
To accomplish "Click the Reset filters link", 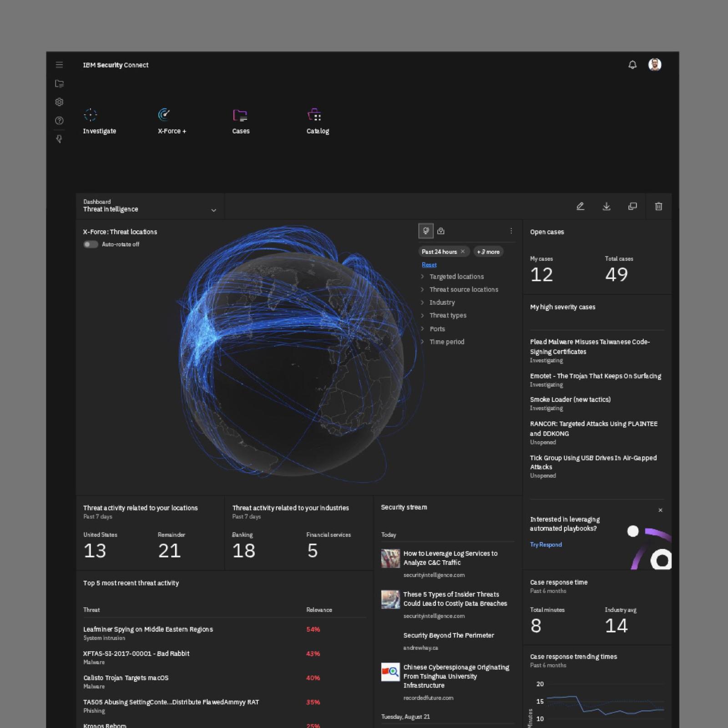I will click(429, 265).
